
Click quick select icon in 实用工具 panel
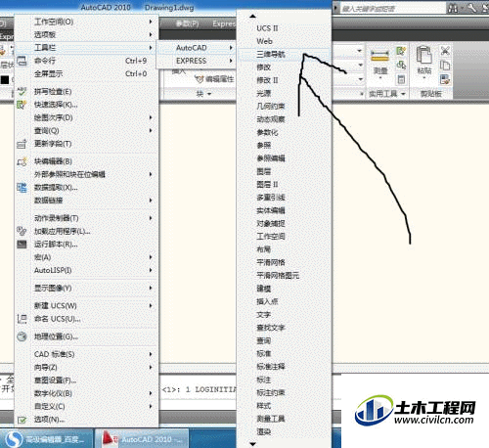click(x=401, y=51)
